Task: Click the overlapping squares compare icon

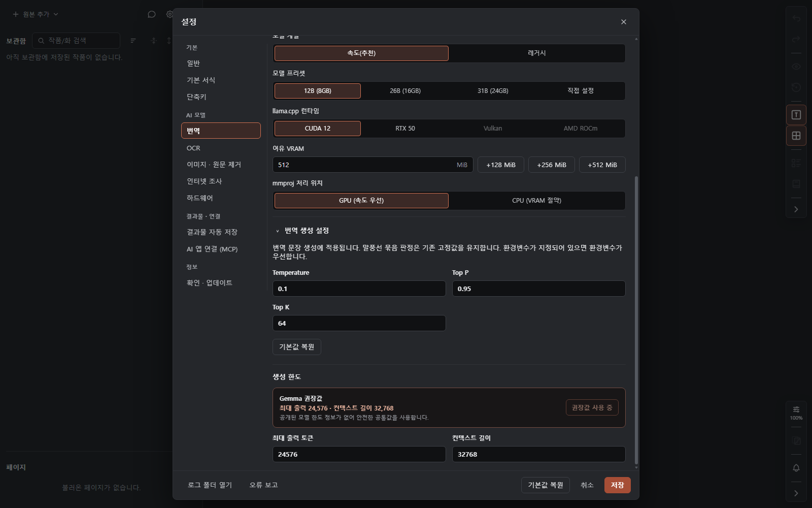Action: coord(796,441)
